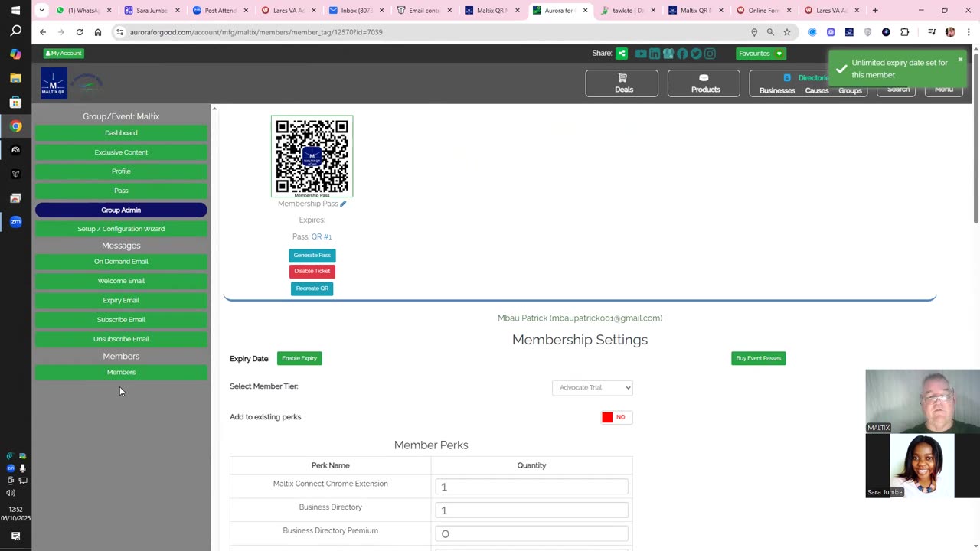
Task: Reload the page with refresh icon
Action: tap(79, 32)
